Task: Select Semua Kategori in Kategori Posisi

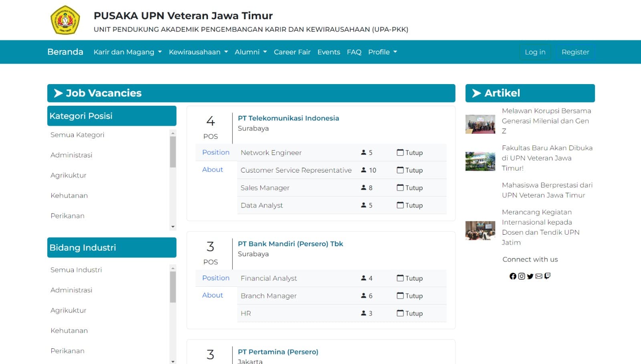Action: point(77,135)
